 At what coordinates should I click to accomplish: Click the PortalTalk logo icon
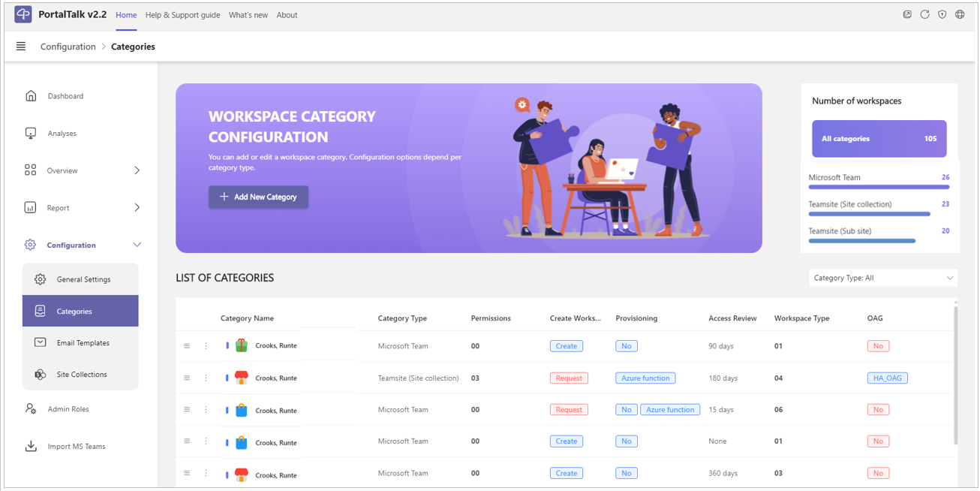(23, 14)
